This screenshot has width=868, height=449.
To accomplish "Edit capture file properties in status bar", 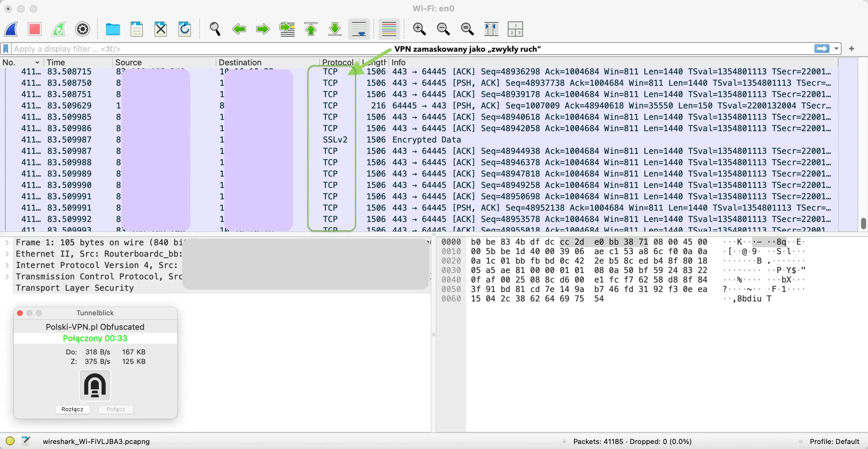I will (26, 441).
